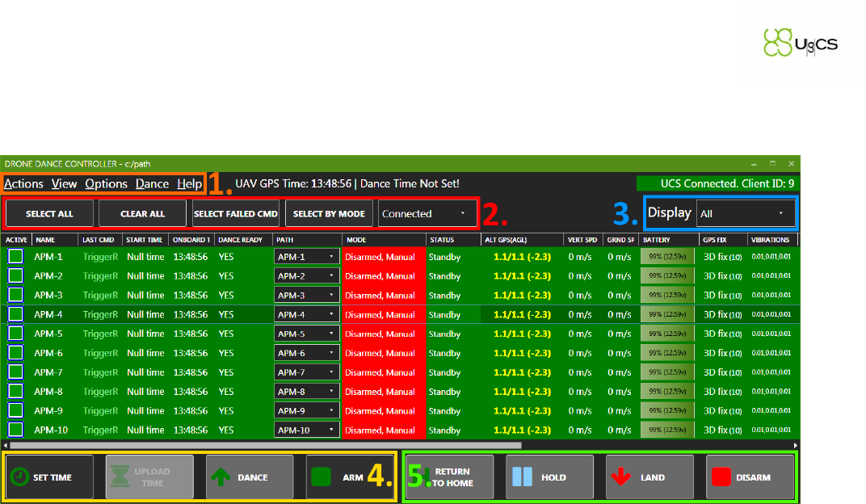Tick the Active checkbox for APM-4
866x504 pixels.
(16, 314)
